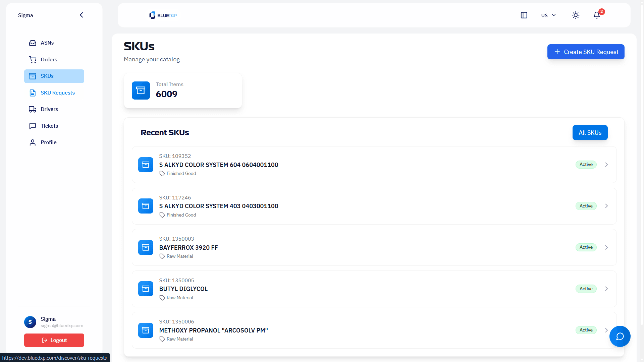
Task: Expand BAYFERROX 3920 FF row chevron
Action: pyautogui.click(x=606, y=247)
